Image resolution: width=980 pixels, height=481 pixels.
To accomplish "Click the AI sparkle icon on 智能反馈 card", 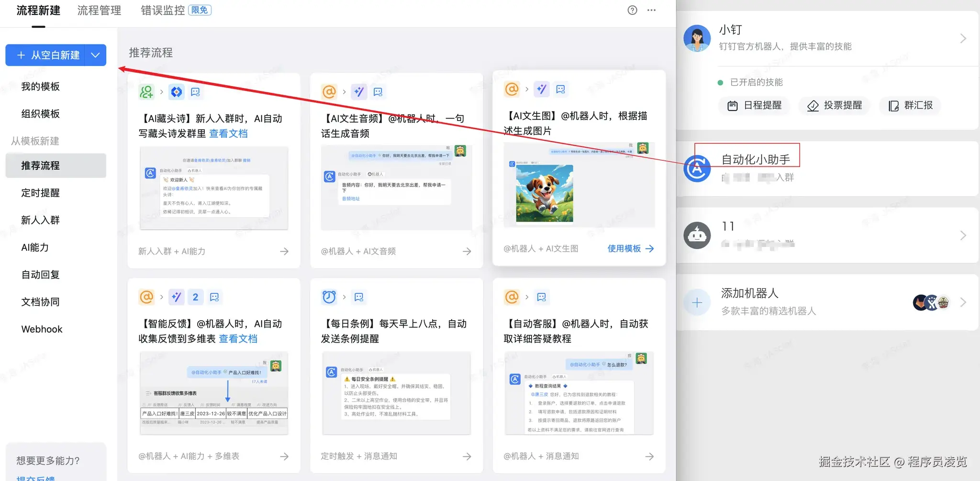I will click(x=177, y=297).
